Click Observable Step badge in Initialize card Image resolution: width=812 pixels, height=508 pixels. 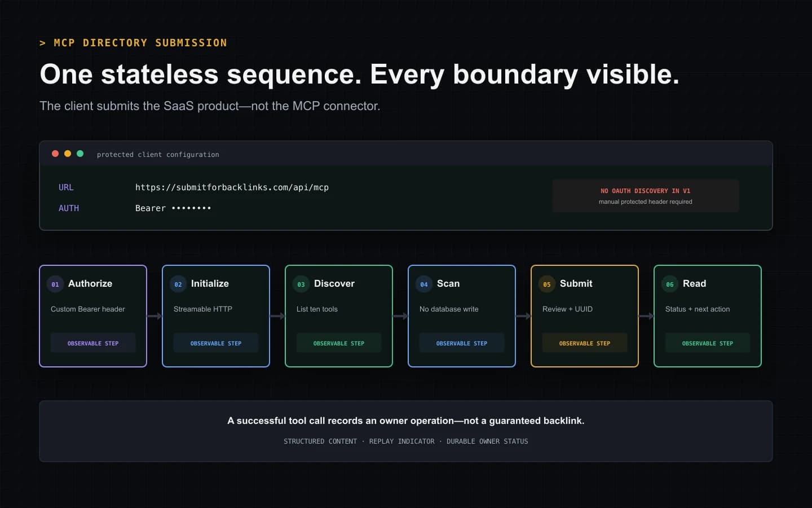pos(216,343)
